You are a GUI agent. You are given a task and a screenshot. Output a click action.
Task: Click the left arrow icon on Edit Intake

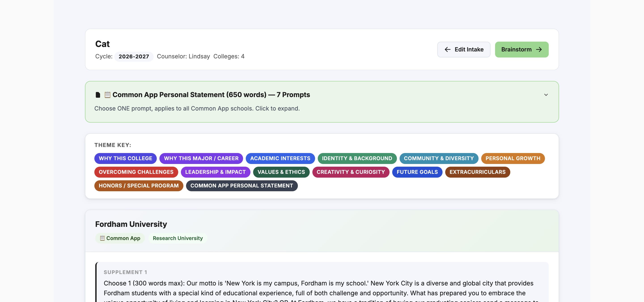click(447, 49)
